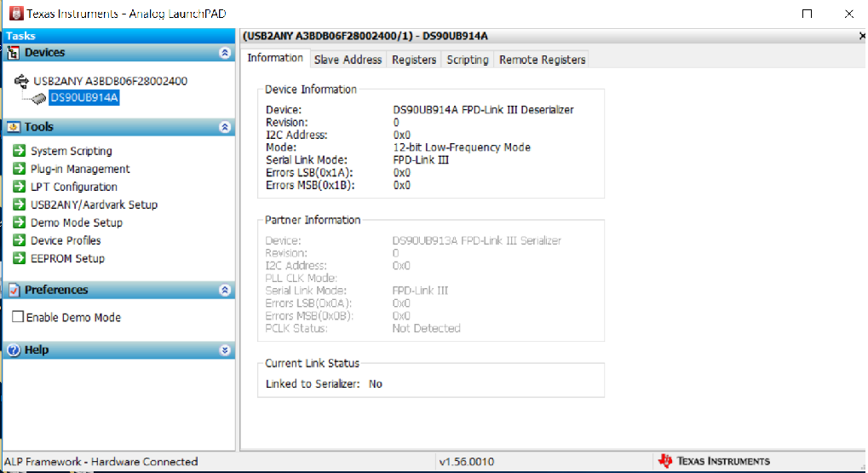This screenshot has width=868, height=473.
Task: Open the Remote Registers tab
Action: (x=542, y=60)
